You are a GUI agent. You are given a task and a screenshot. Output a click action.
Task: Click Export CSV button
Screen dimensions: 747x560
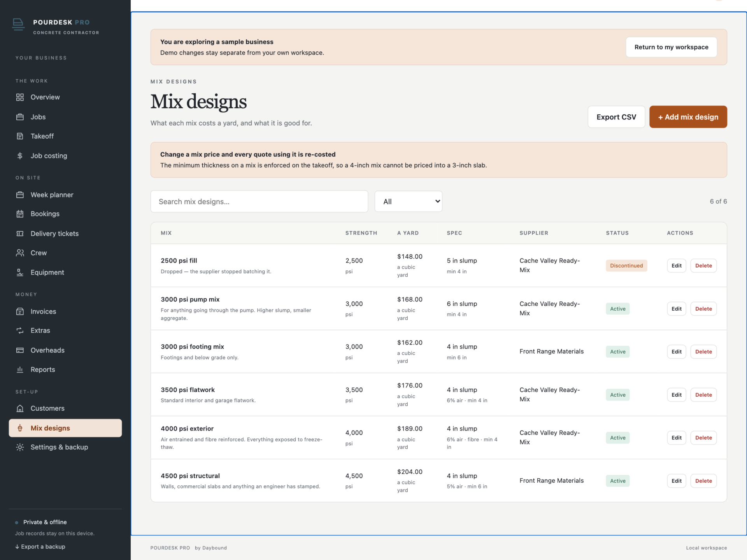tap(616, 117)
